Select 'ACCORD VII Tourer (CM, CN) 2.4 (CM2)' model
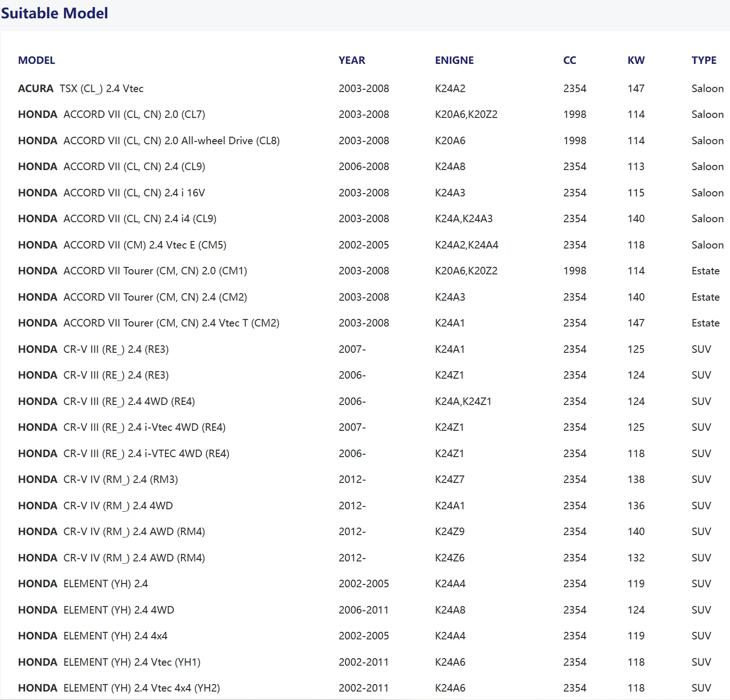The image size is (730, 700). coord(133,297)
